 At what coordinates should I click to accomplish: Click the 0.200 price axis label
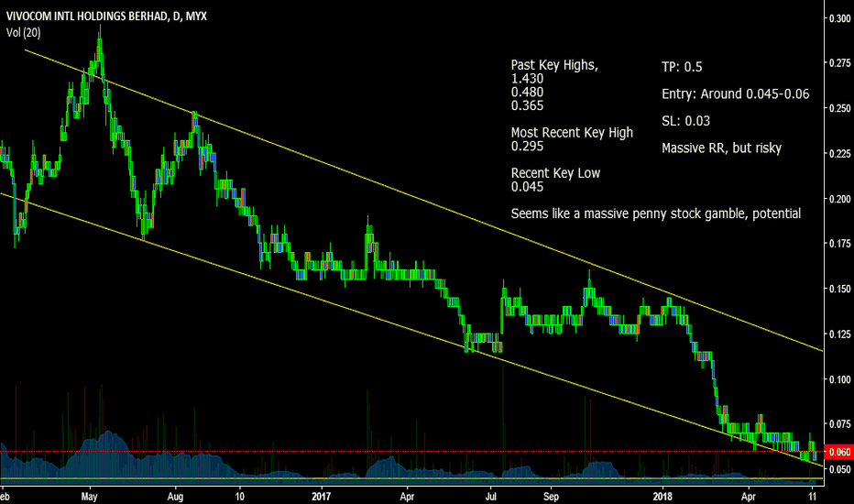click(x=840, y=199)
